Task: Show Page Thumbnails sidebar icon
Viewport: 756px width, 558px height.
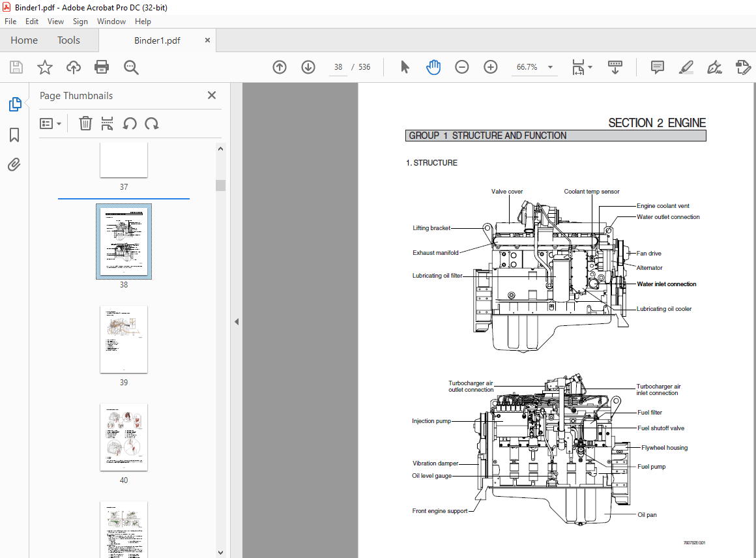Action: pyautogui.click(x=15, y=104)
